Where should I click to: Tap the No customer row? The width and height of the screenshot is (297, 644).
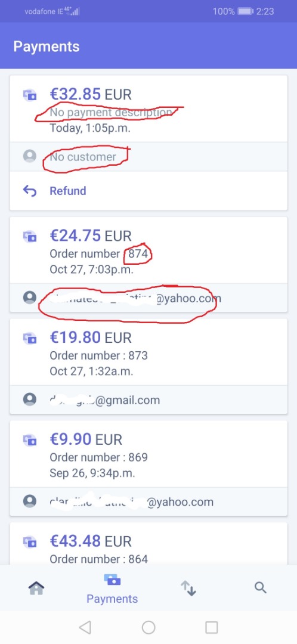pyautogui.click(x=148, y=157)
